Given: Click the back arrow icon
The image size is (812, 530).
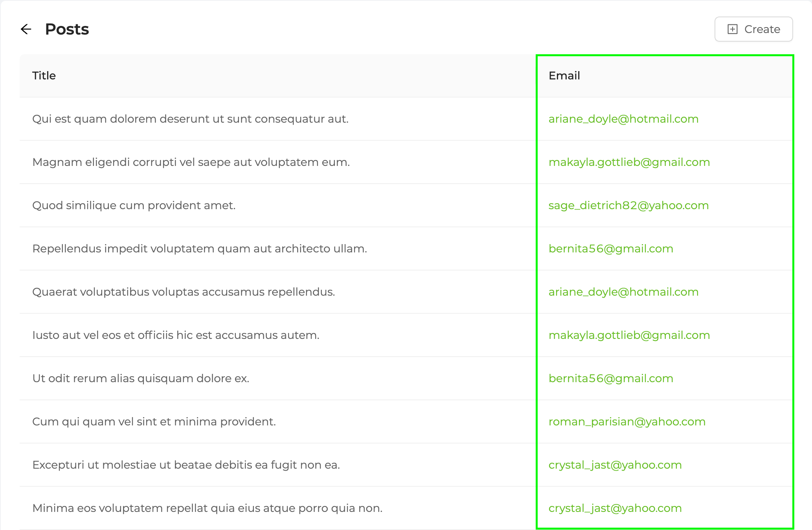Looking at the screenshot, I should [x=26, y=29].
